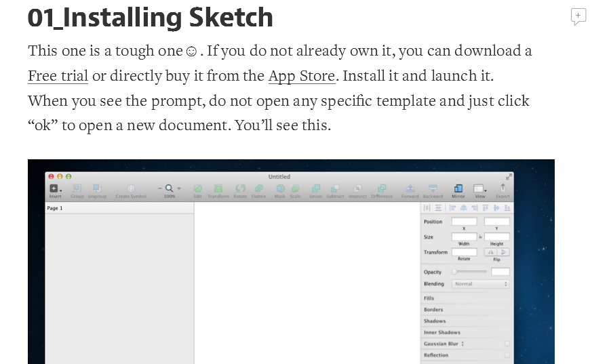This screenshot has height=364, width=590.
Task: Click the zoom magnifier icon showing 100%
Action: point(170,188)
